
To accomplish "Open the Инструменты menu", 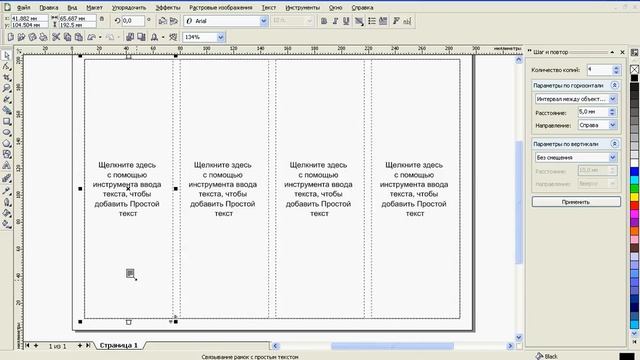I will point(302,8).
